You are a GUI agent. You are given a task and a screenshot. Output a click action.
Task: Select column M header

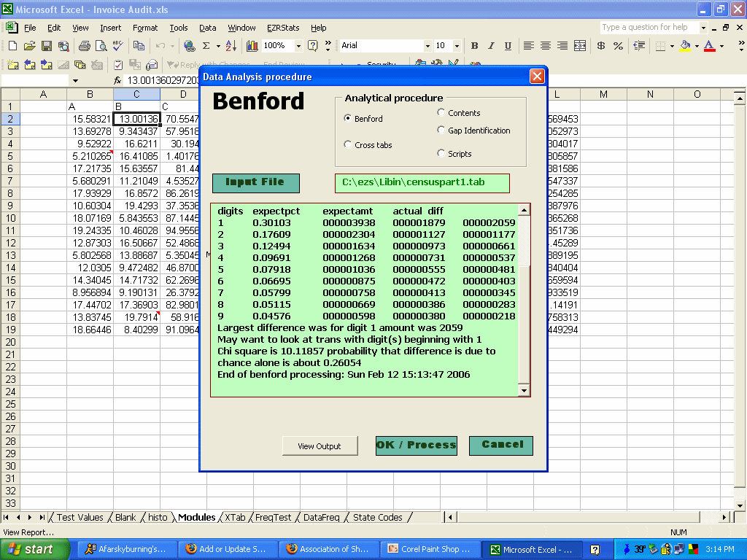pyautogui.click(x=603, y=94)
